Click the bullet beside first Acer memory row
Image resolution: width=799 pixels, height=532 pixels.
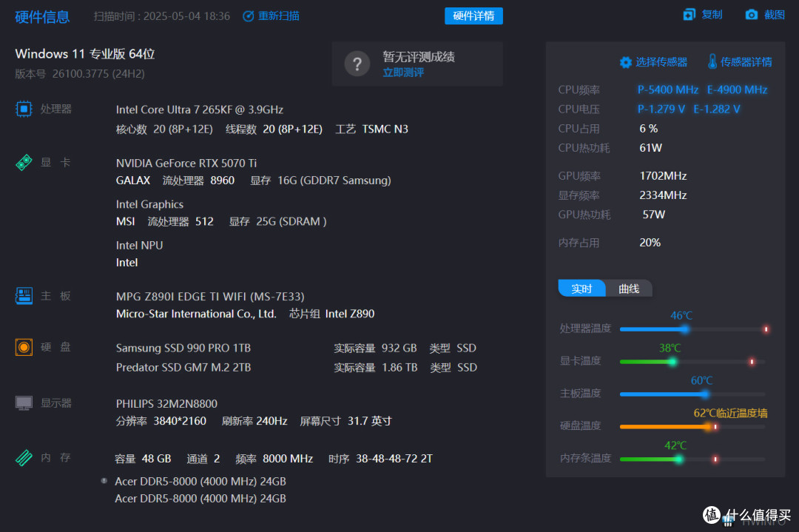[104, 480]
